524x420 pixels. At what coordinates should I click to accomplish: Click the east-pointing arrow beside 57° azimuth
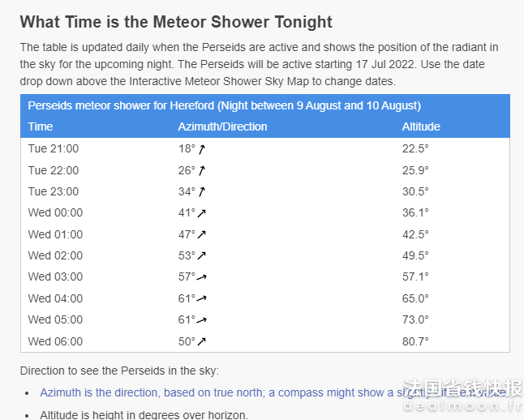click(x=201, y=277)
